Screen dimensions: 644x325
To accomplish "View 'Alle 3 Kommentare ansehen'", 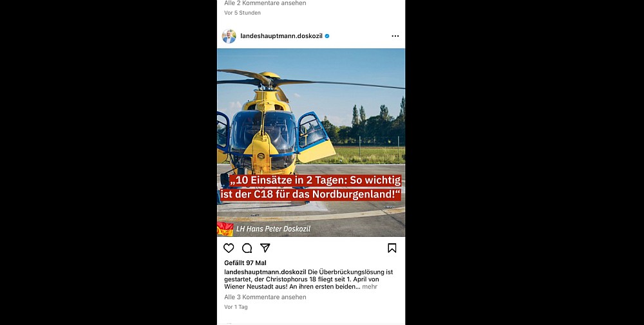I will coord(265,297).
